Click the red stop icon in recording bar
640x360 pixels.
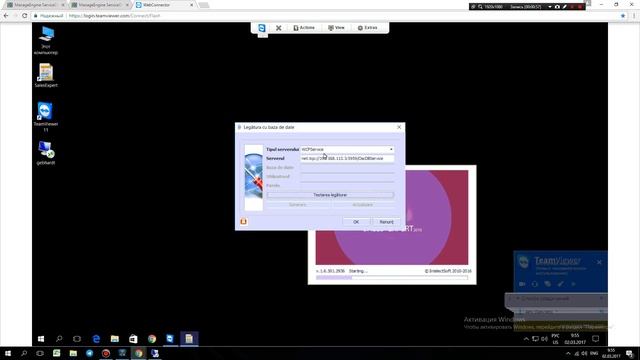[x=580, y=7]
